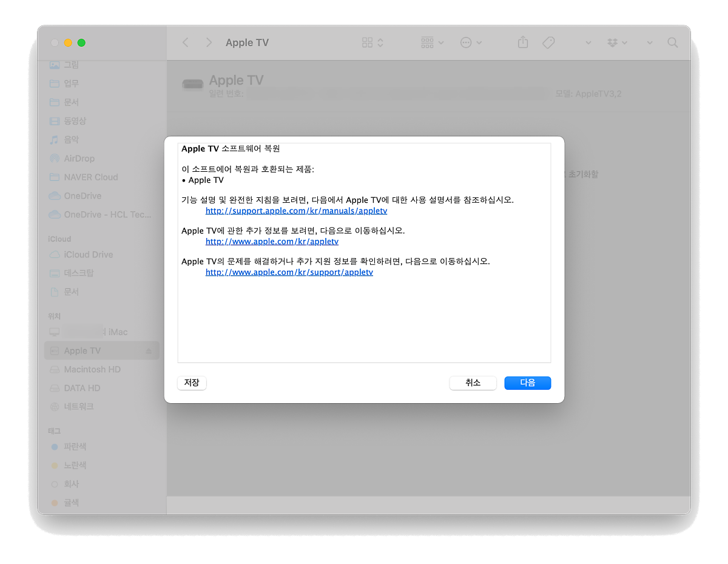This screenshot has height=564, width=728.
Task: Select the plain OneDrive sidebar item
Action: (x=101, y=196)
